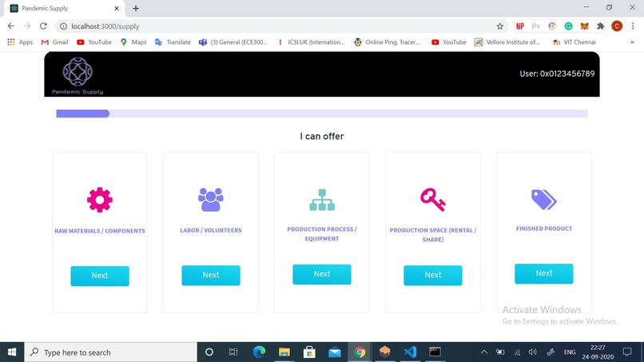Go back to the previous page
This screenshot has width=644, height=362.
(x=11, y=26)
